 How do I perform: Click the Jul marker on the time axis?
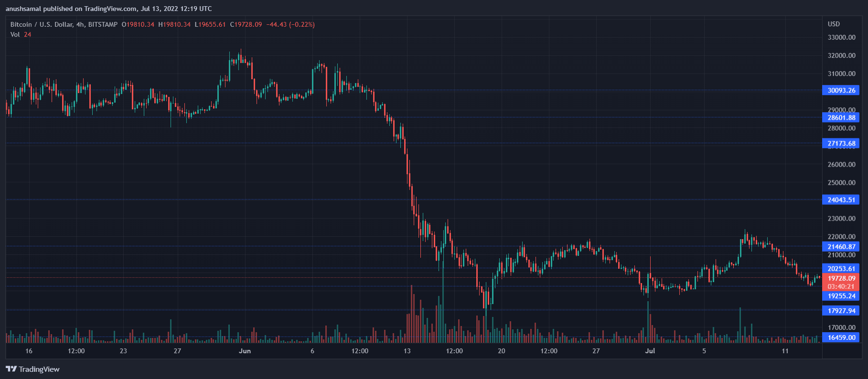[650, 351]
